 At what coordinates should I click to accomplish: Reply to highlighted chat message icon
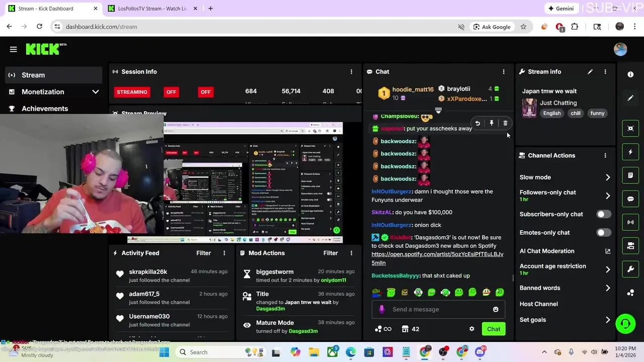click(477, 123)
